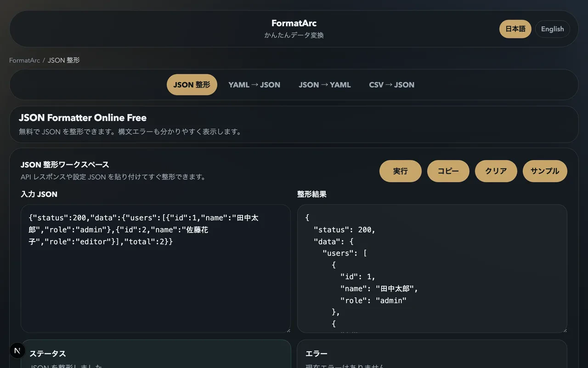This screenshot has width=588, height=368.
Task: Click the 無料で JSON を整形できます description text
Action: [130, 132]
